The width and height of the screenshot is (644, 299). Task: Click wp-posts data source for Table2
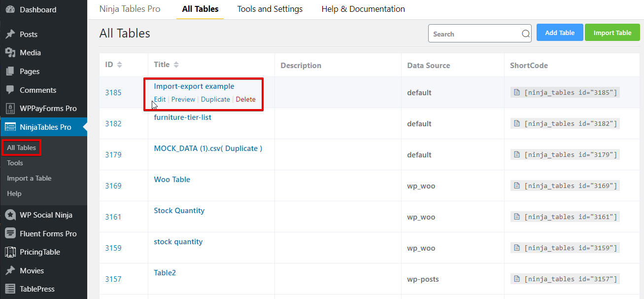423,279
